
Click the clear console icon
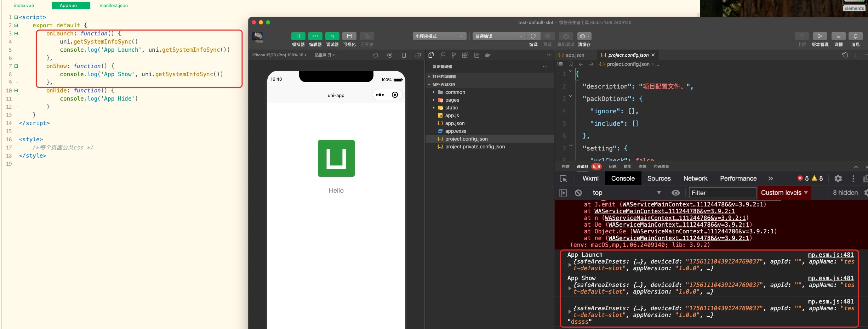[x=578, y=193]
